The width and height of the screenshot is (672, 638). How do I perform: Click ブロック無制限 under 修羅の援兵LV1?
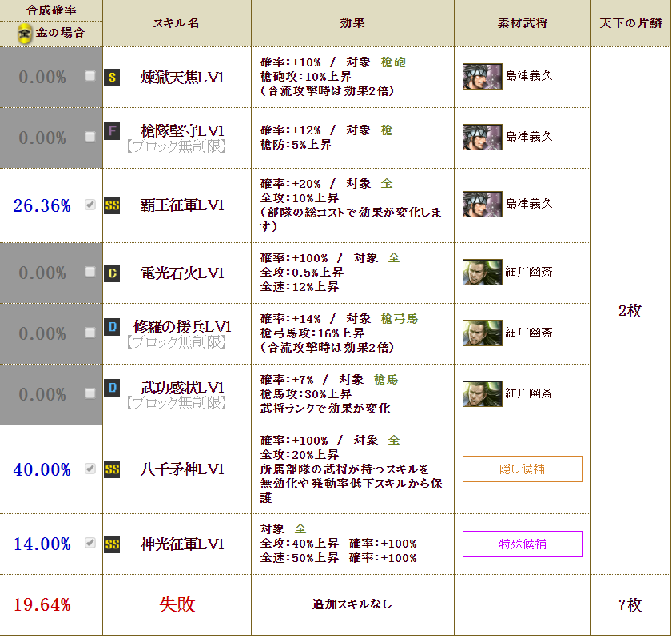pyautogui.click(x=177, y=342)
